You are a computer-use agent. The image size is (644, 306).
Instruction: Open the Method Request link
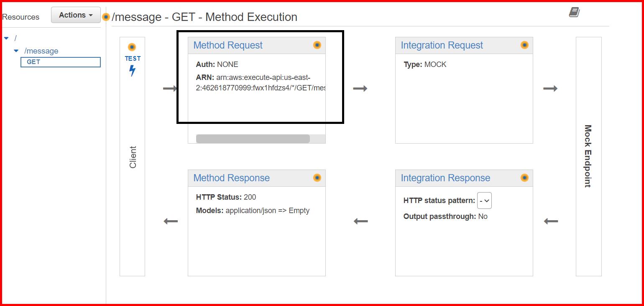(228, 45)
